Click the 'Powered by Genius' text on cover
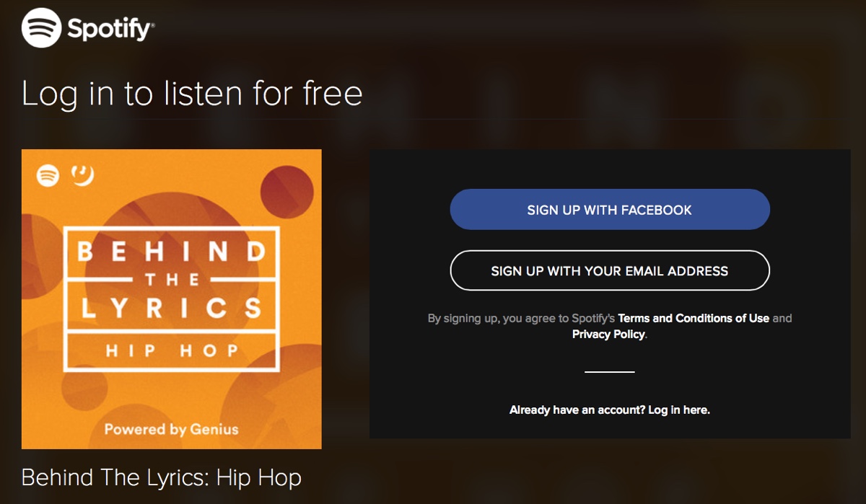The width and height of the screenshot is (866, 504). click(x=171, y=429)
